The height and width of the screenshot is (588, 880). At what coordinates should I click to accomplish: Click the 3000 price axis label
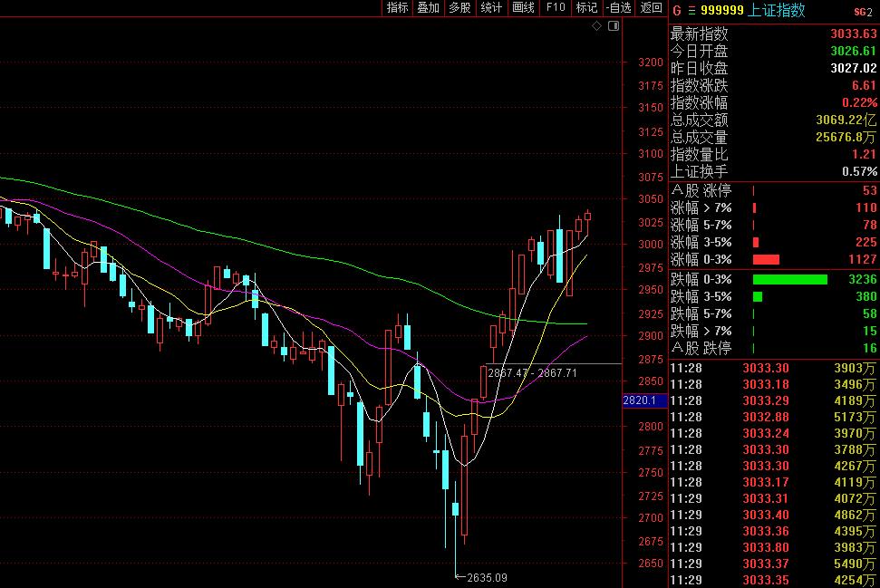click(x=651, y=244)
